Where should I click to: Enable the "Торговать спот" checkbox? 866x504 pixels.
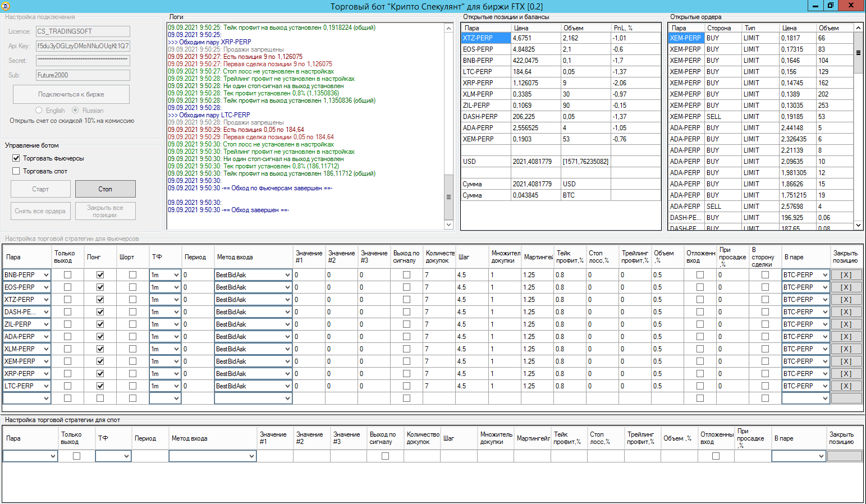pos(16,171)
